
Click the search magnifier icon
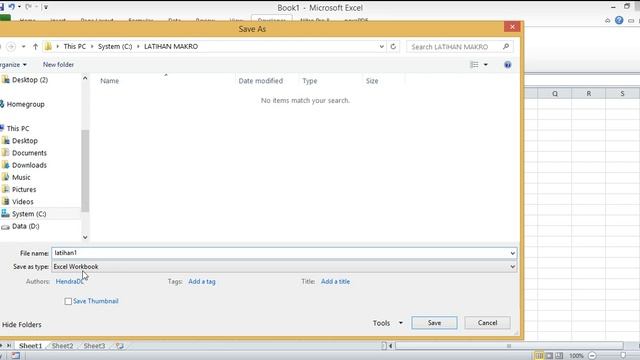(506, 47)
